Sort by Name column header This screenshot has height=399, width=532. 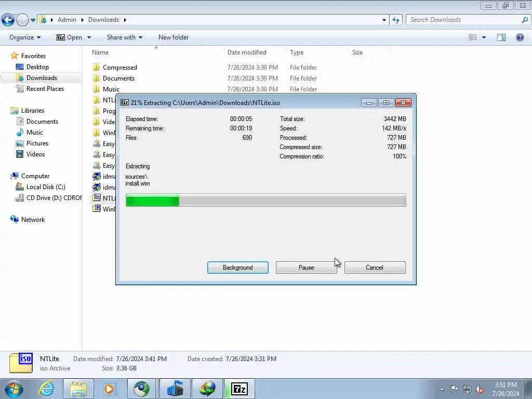(x=100, y=52)
